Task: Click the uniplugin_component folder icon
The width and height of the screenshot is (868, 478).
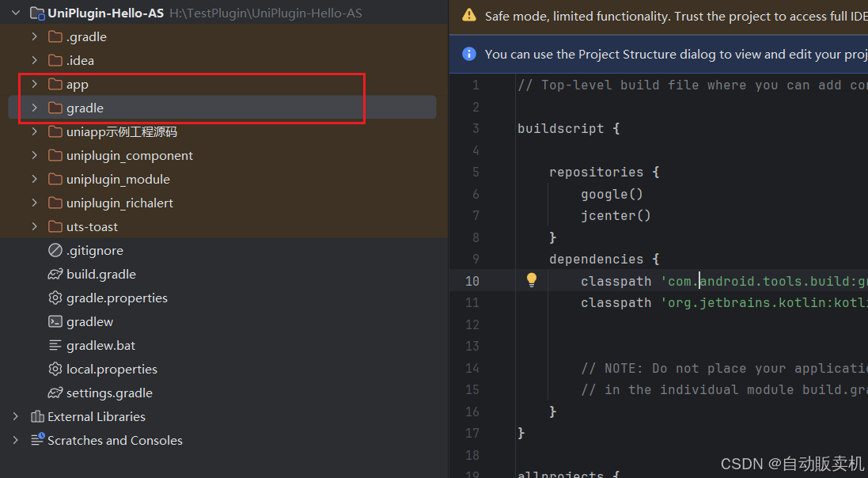Action: (x=55, y=155)
